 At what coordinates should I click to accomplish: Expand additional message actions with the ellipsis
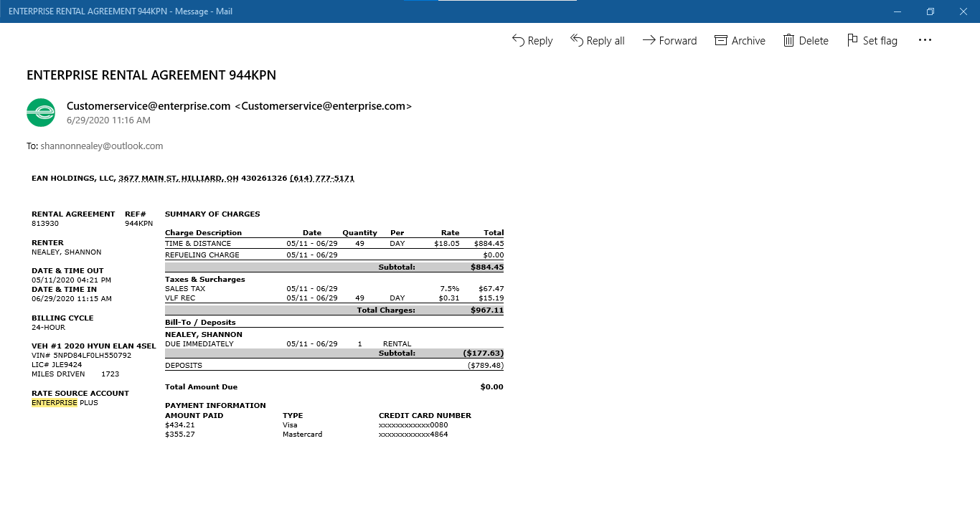[x=925, y=40]
